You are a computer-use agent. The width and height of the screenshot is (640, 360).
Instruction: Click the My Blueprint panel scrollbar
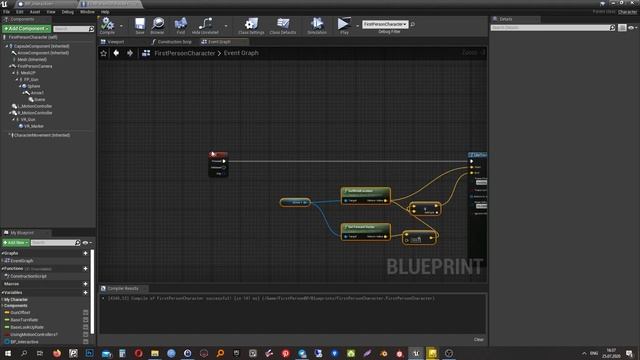pyautogui.click(x=93, y=291)
